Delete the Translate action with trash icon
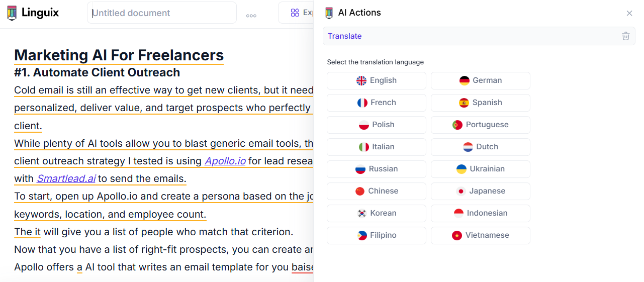The width and height of the screenshot is (644, 282). tap(625, 36)
